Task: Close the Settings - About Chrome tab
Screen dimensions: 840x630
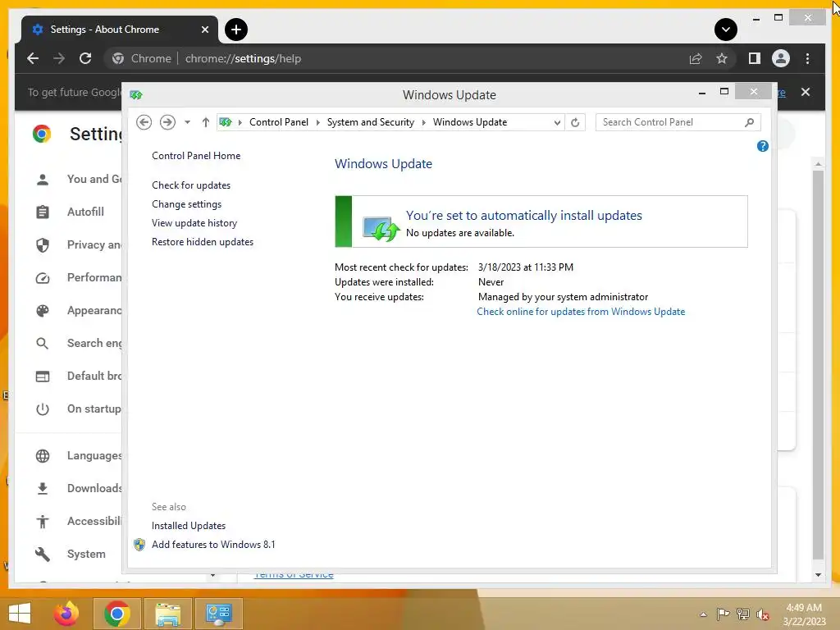Action: [x=204, y=30]
